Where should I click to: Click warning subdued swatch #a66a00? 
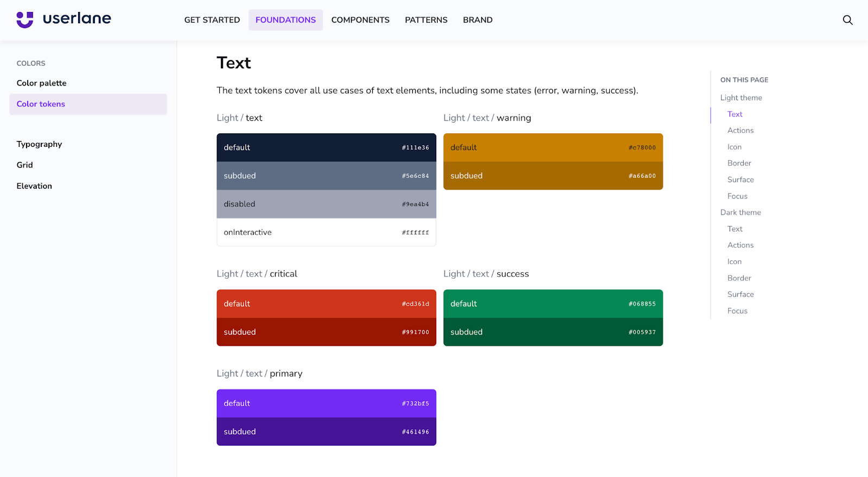pos(553,176)
